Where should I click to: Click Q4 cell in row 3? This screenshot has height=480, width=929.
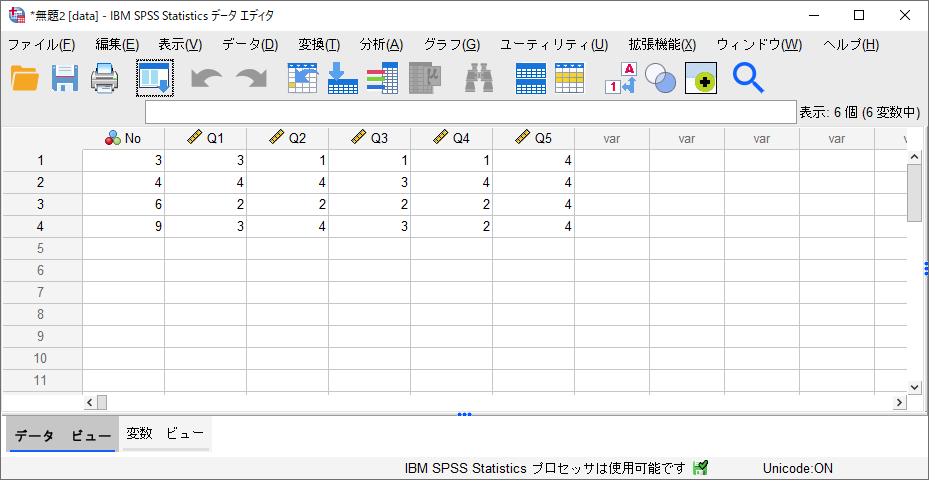click(x=451, y=204)
